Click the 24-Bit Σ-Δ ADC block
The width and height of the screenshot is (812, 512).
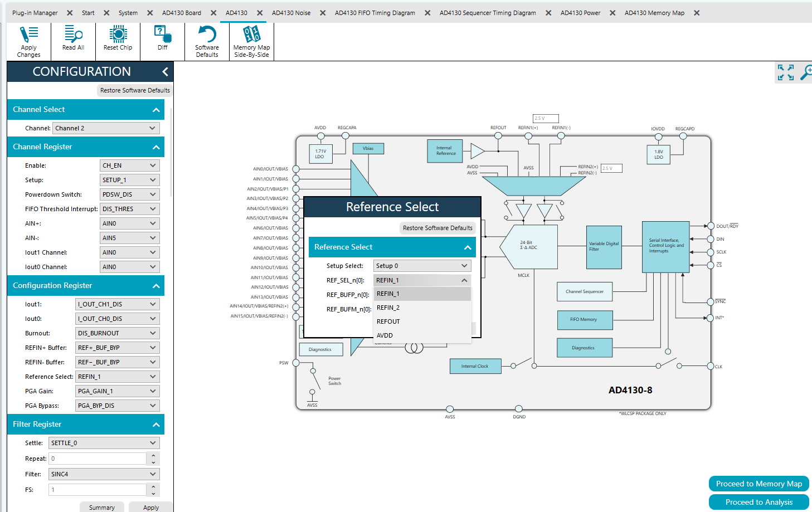click(529, 246)
